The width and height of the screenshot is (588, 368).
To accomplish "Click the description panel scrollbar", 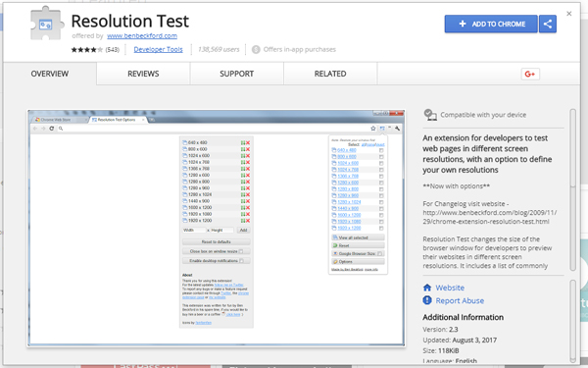I will tap(572, 189).
